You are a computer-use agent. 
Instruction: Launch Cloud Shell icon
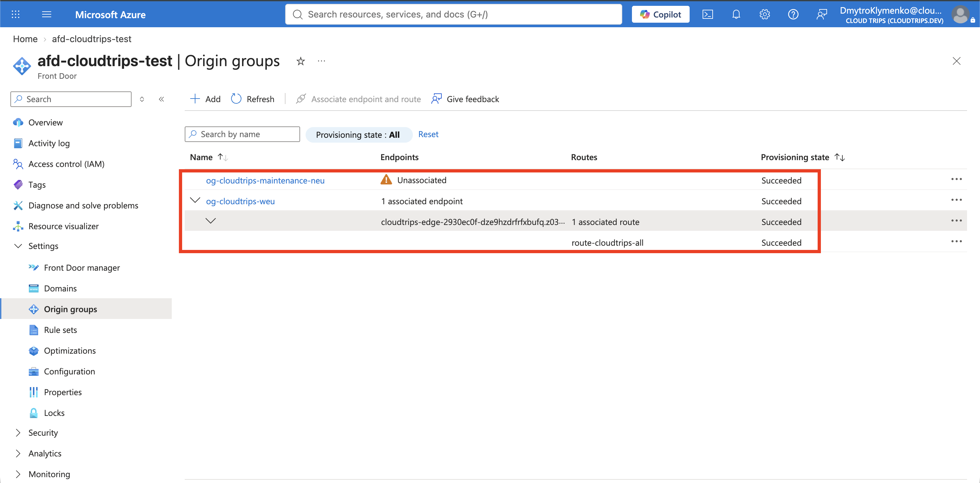(707, 15)
